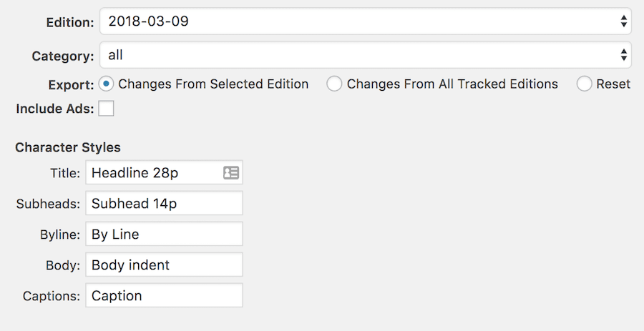Select Changes From All Tracked Editions radio button
Screen dimensions: 644x331
(334, 84)
